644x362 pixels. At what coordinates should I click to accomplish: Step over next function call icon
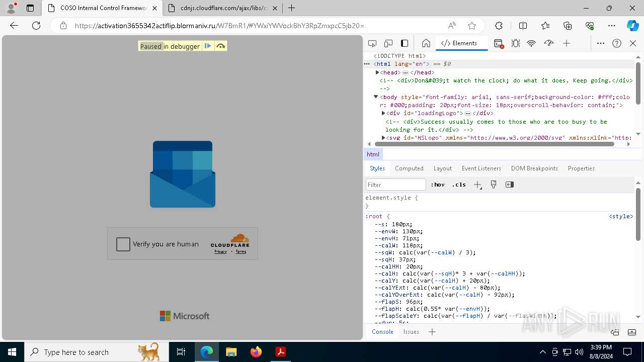(220, 46)
